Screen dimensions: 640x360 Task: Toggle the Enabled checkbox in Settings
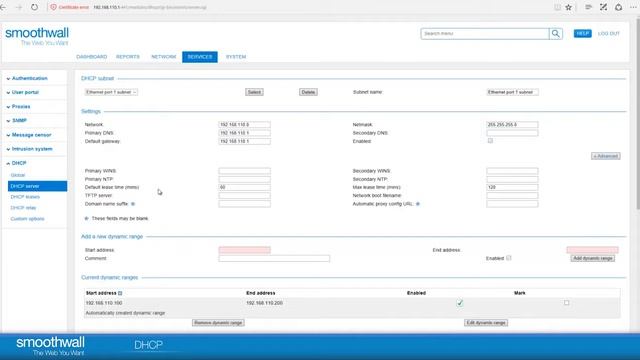pyautogui.click(x=490, y=141)
